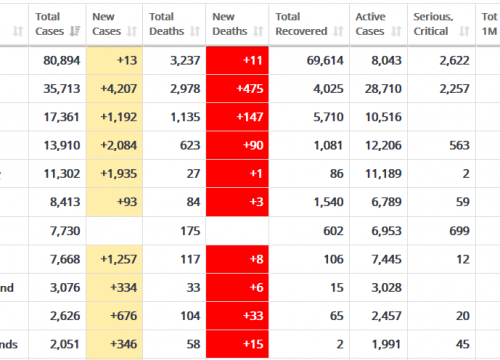500x360 pixels.
Task: Click the 2,622 serious critical value
Action: 454,61
